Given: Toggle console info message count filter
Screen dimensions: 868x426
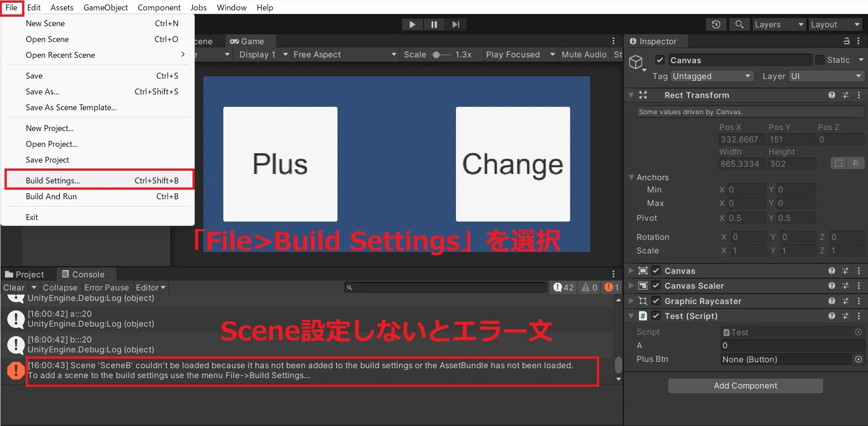Looking at the screenshot, I should (563, 287).
